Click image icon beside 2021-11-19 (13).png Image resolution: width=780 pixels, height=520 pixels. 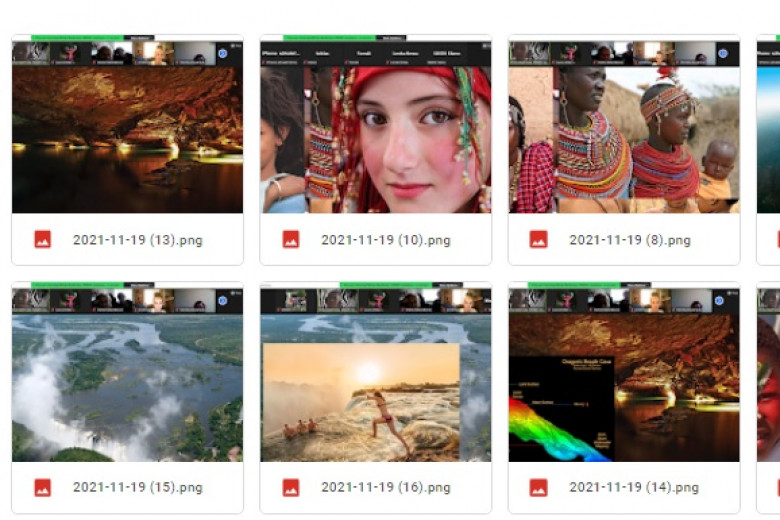pos(43,239)
